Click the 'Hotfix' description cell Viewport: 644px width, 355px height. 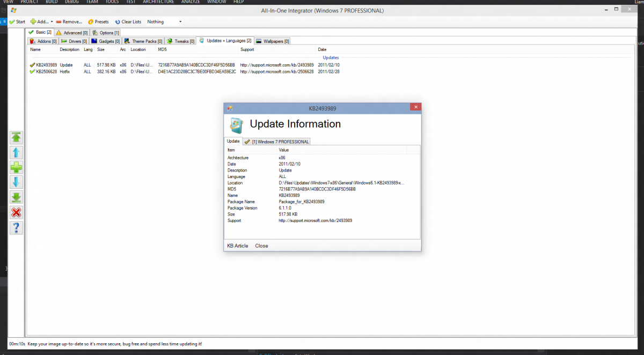pyautogui.click(x=65, y=71)
